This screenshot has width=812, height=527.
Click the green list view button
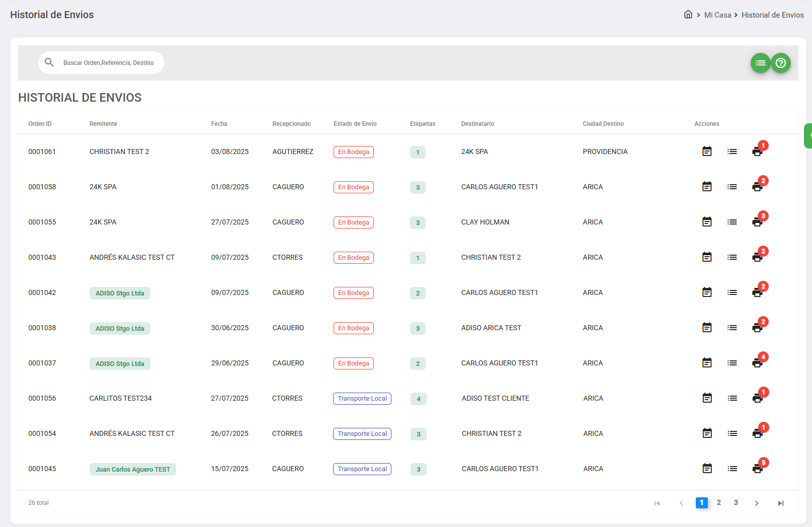760,63
